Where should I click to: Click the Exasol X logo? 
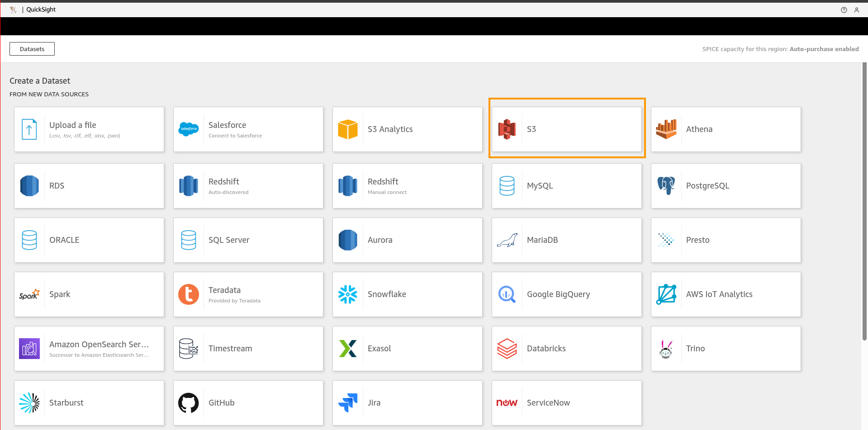coord(348,349)
